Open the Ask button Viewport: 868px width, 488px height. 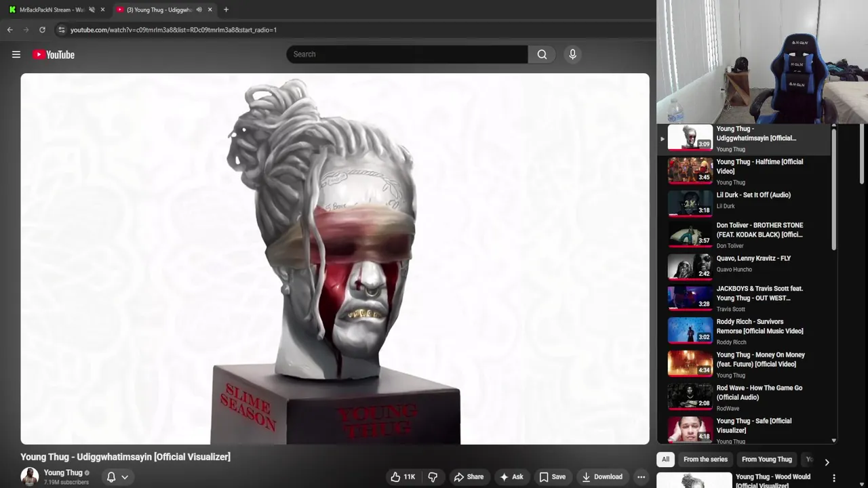click(x=511, y=477)
